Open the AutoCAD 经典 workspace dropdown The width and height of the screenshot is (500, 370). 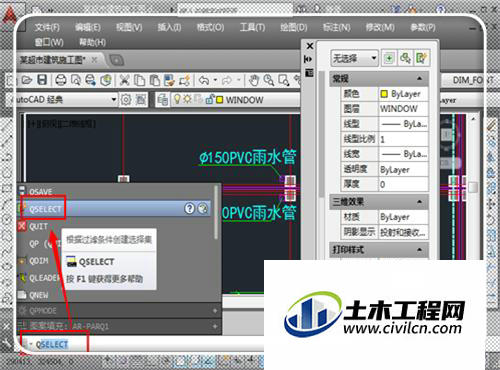tap(62, 99)
